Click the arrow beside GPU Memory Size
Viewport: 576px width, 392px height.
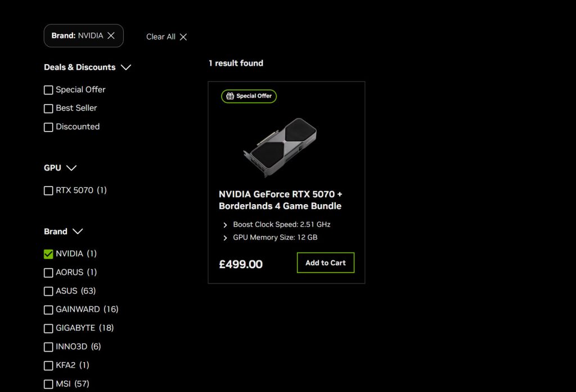(x=226, y=238)
